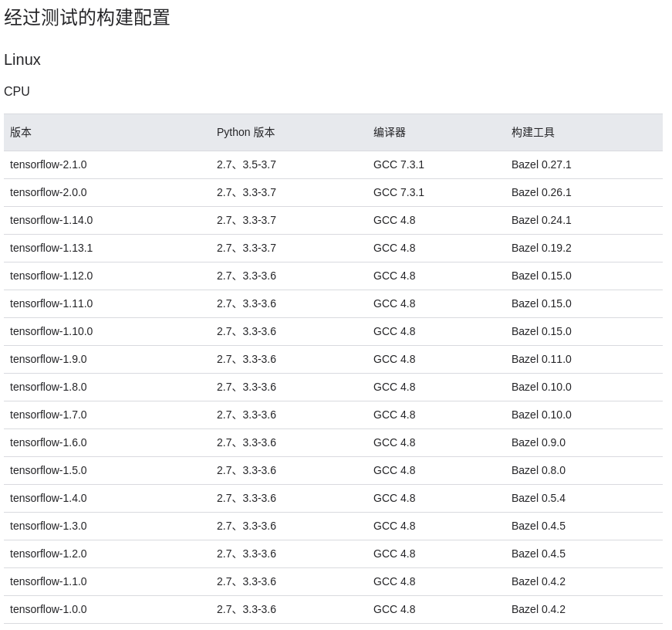
Task: Click Bazel 0.4.2 in tensorflow-1.1.0 row
Action: tap(539, 581)
